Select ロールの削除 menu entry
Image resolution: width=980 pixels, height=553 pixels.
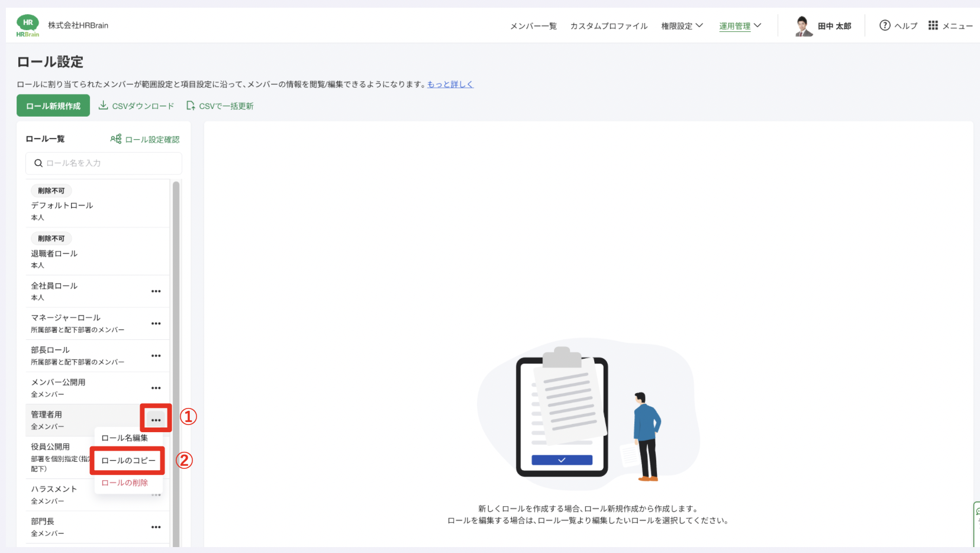point(125,483)
